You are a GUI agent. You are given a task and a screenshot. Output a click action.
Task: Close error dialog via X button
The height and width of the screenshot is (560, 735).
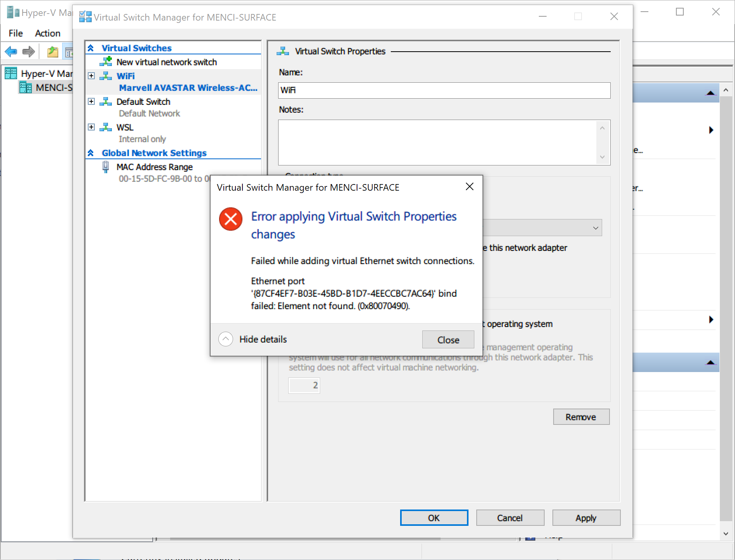coord(470,187)
